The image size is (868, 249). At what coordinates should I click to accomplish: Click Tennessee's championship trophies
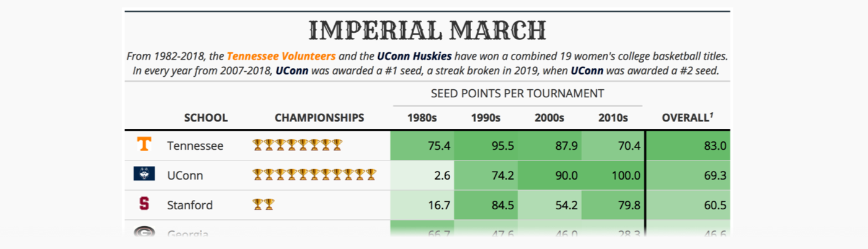297,146
